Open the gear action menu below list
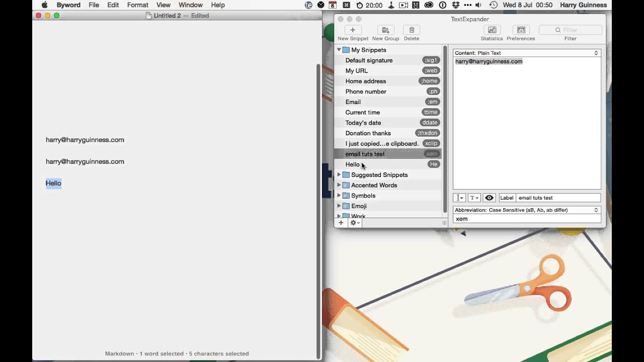The image size is (644, 362). point(355,223)
